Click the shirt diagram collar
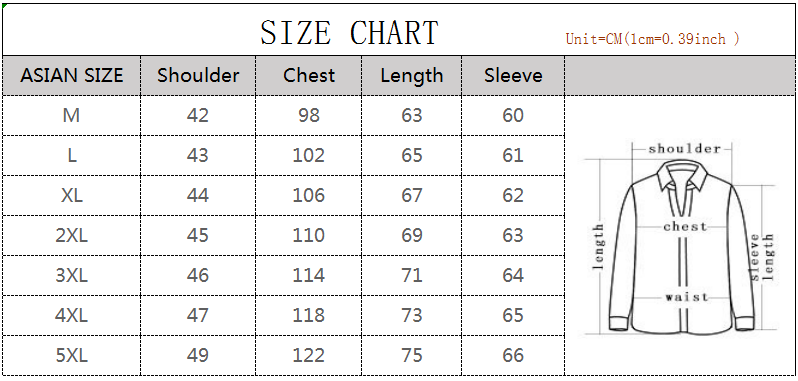Screen dimensions: 798x381 [x=682, y=177]
